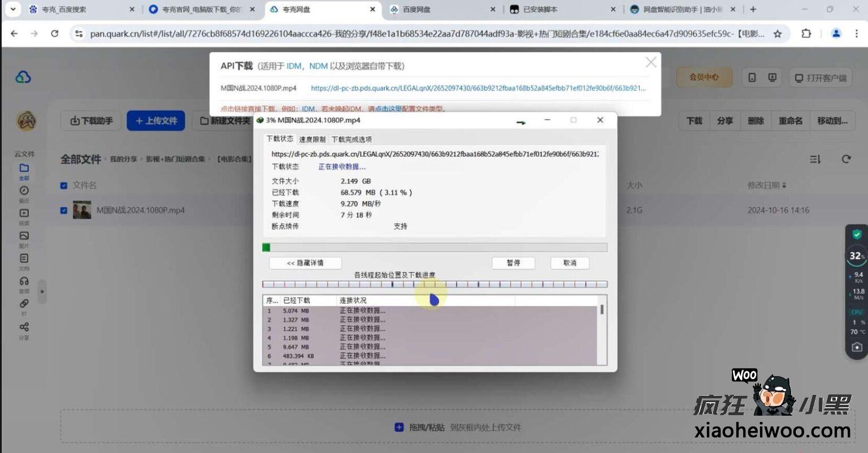Open the browser extensions puzzle icon

click(x=806, y=34)
